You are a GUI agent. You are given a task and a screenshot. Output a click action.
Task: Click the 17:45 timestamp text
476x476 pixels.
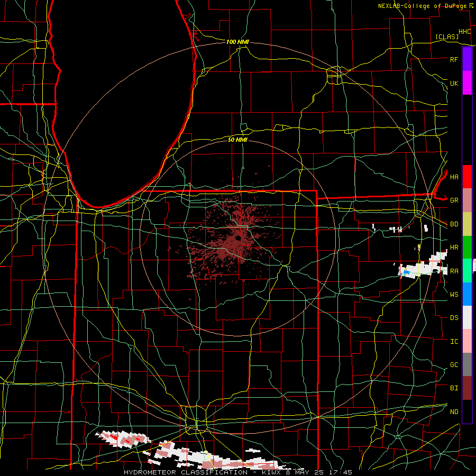[341, 472]
